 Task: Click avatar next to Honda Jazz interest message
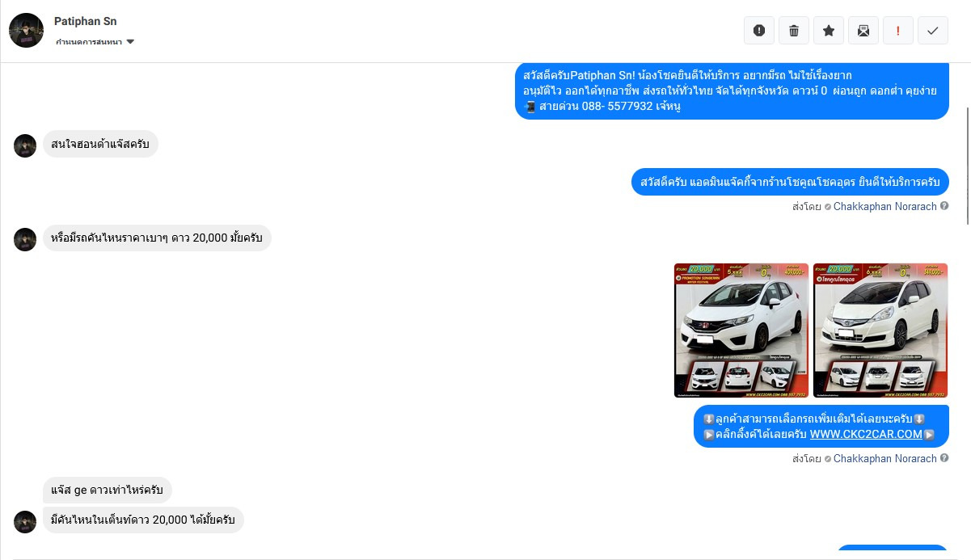(25, 145)
